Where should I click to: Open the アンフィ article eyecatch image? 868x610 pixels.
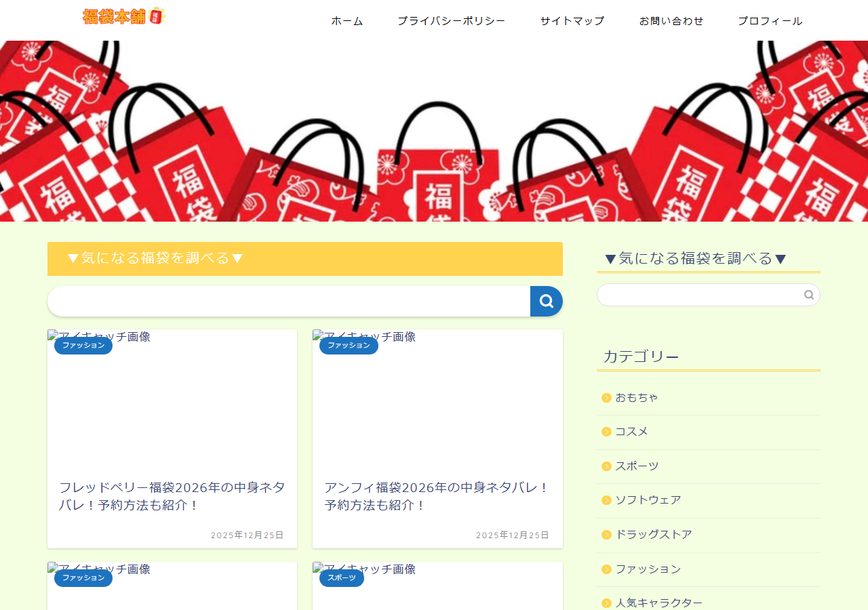pos(437,400)
